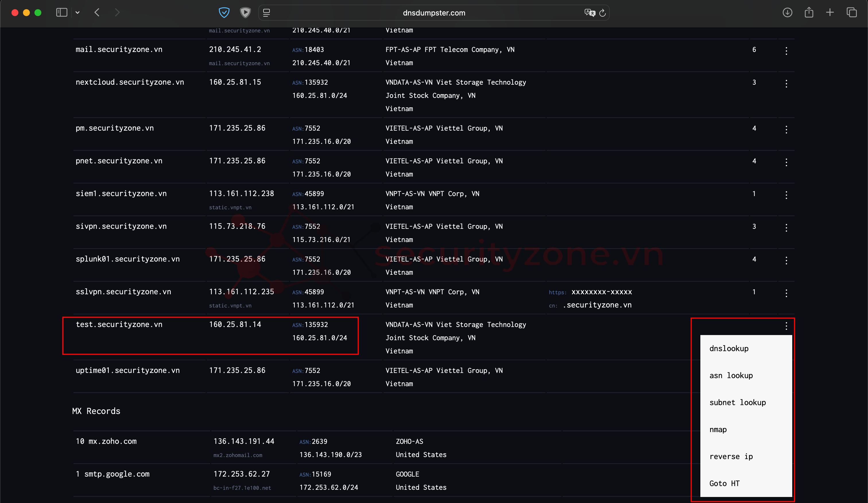868x503 pixels.
Task: Click IP address 113.161.112.235
Action: pyautogui.click(x=241, y=292)
